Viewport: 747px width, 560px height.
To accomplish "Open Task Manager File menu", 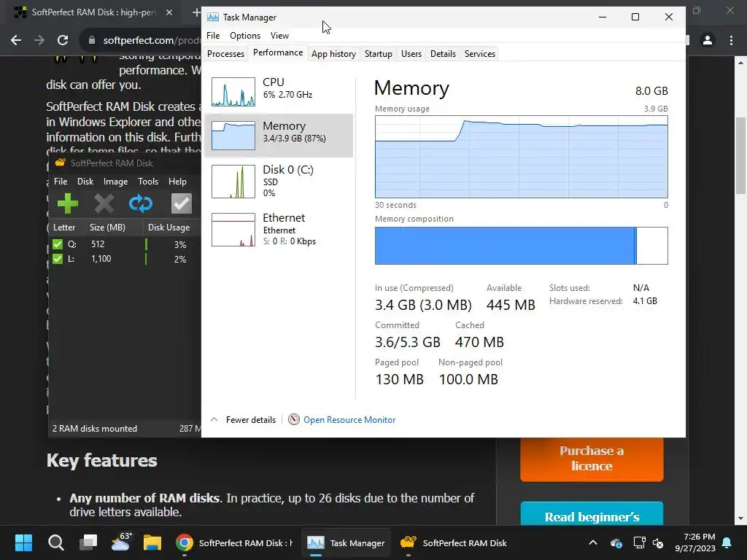I will pos(213,36).
